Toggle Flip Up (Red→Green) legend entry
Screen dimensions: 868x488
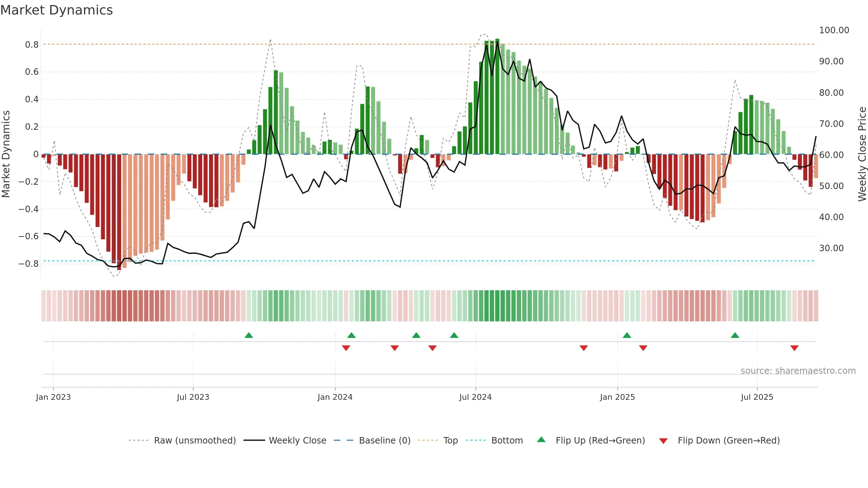tap(591, 440)
